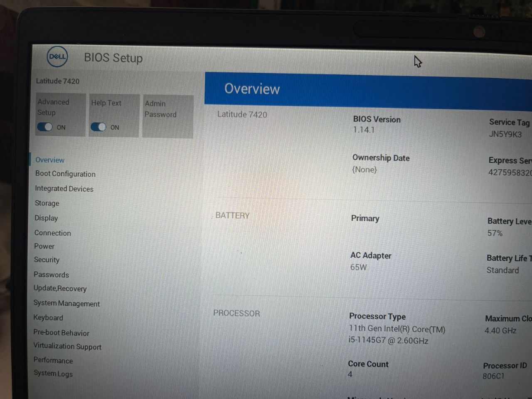Select System Management in sidebar
Viewport: 532px width, 399px height.
(x=66, y=303)
